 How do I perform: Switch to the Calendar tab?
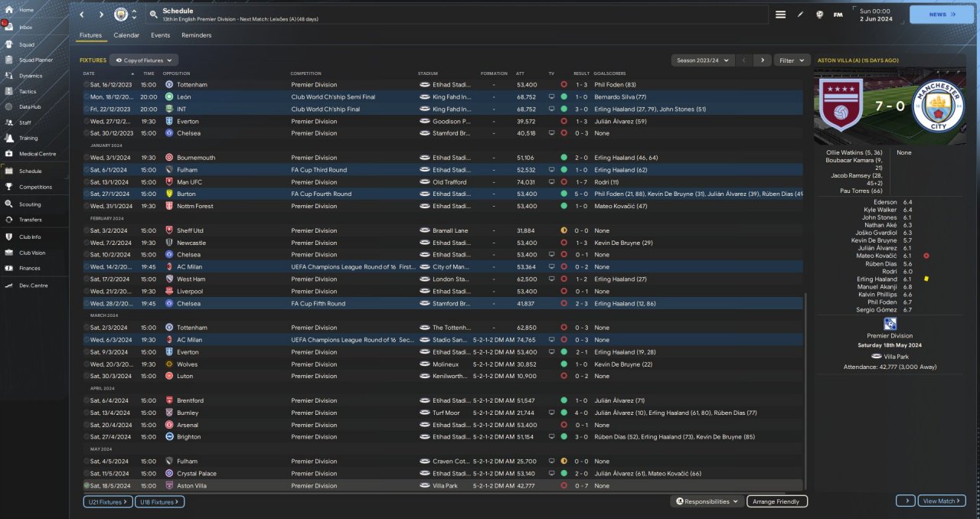pos(126,35)
